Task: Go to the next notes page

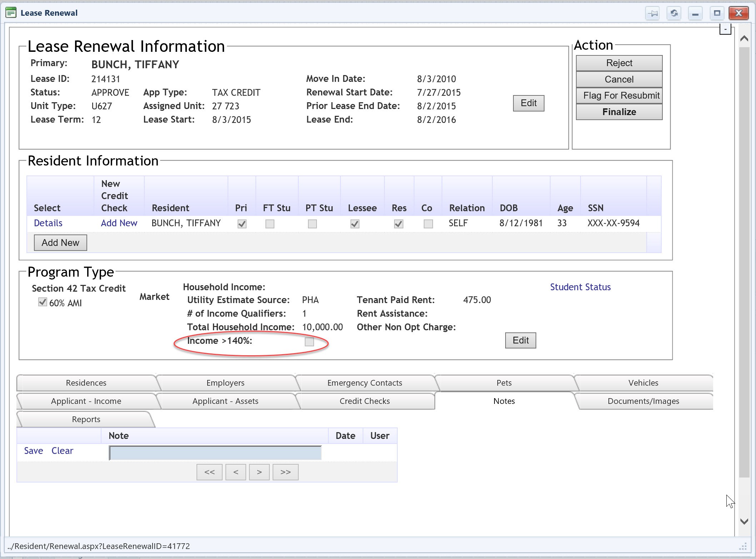Action: [x=259, y=472]
